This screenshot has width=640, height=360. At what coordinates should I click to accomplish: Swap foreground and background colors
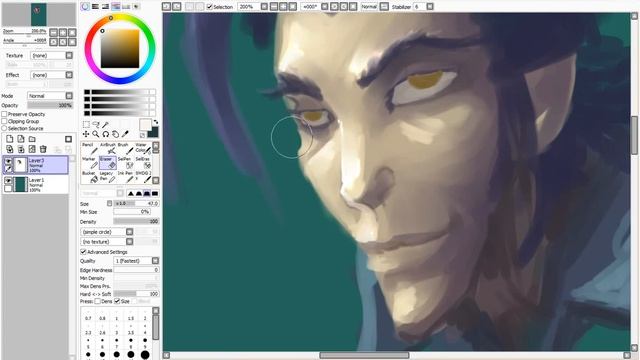pyautogui.click(x=156, y=122)
